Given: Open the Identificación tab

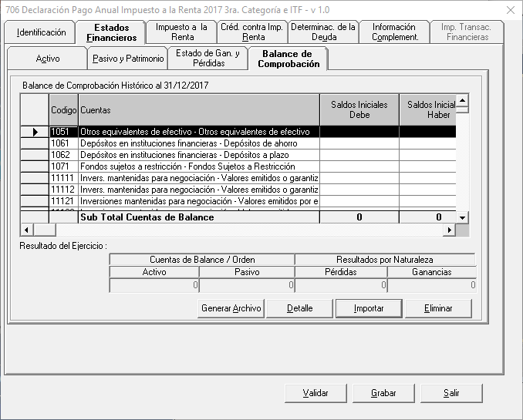Looking at the screenshot, I should click(40, 32).
